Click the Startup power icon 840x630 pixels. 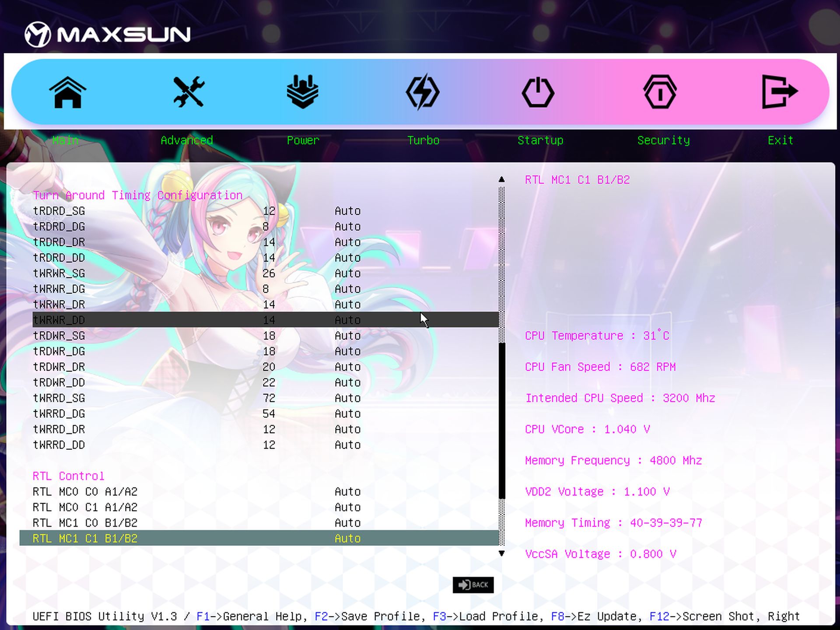[538, 92]
